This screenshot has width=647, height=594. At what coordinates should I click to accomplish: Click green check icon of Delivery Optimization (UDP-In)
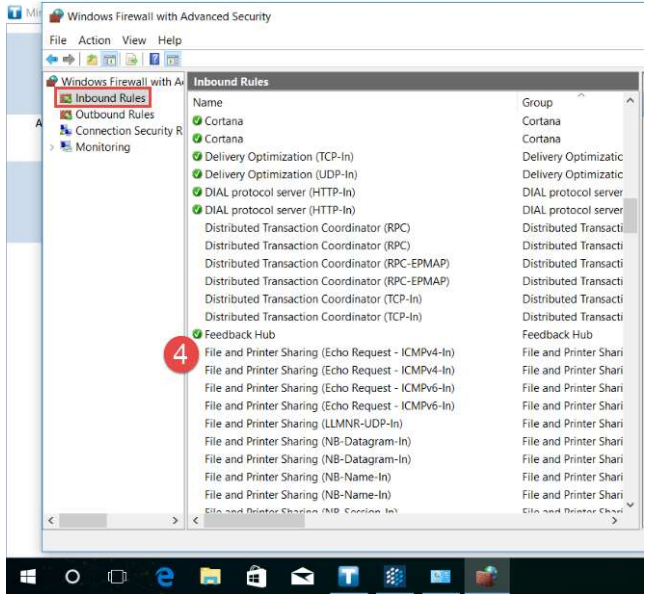pyautogui.click(x=197, y=174)
